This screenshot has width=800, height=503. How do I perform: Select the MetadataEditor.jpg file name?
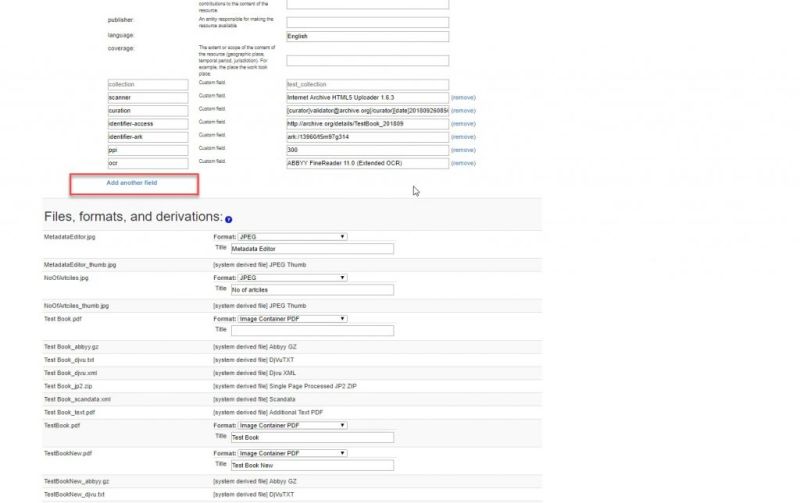[69, 237]
